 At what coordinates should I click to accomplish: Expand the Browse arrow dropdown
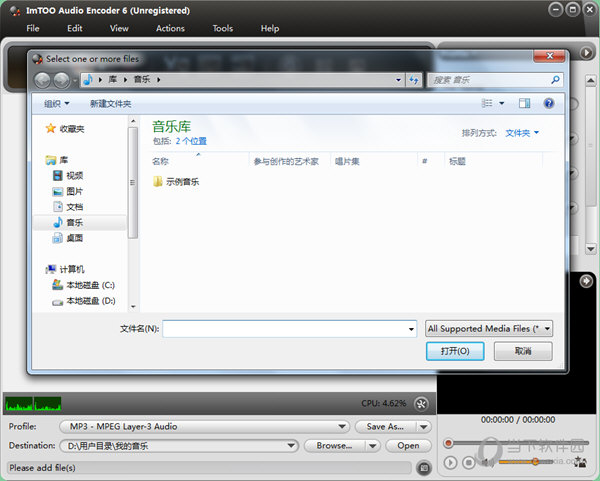point(372,446)
